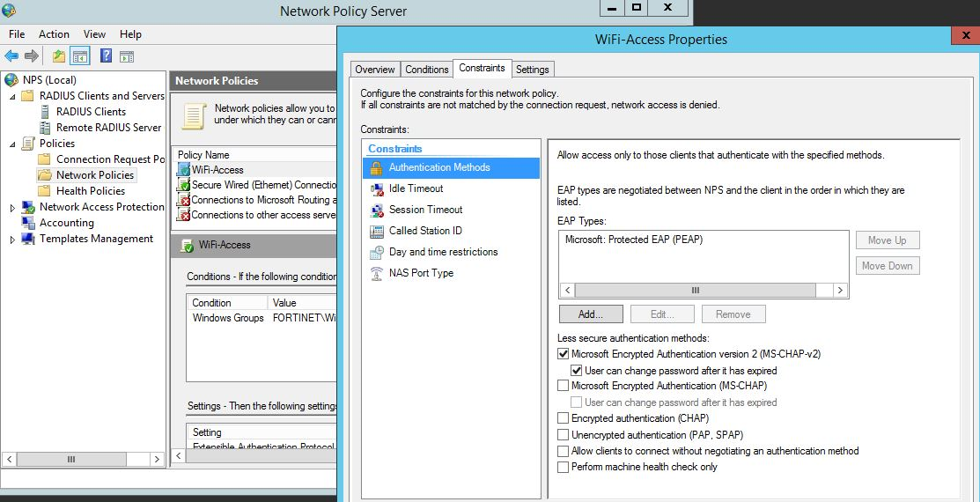The height and width of the screenshot is (502, 980).
Task: Select the NAS Port Type constraint
Action: click(x=421, y=273)
